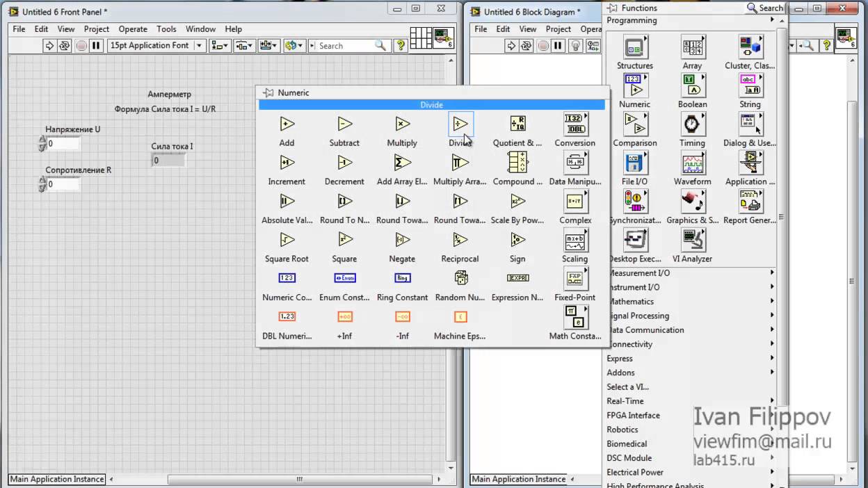The width and height of the screenshot is (868, 488).
Task: Click the Front Panel context help question mark
Action: pyautogui.click(x=401, y=46)
